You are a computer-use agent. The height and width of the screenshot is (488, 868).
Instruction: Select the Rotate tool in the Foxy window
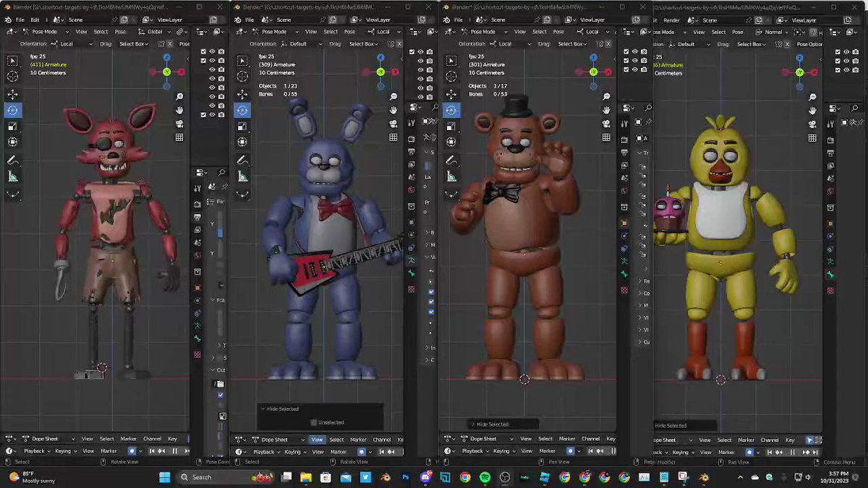pos(13,110)
